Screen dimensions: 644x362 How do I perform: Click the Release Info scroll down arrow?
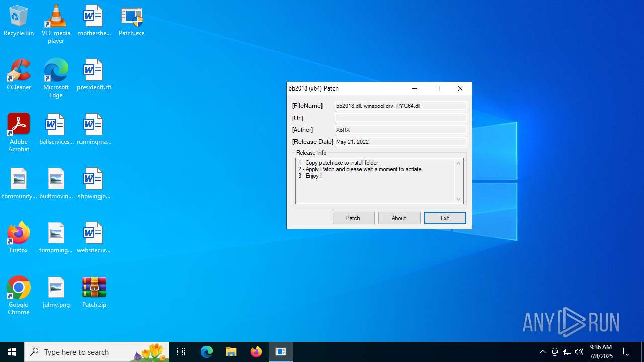(458, 199)
